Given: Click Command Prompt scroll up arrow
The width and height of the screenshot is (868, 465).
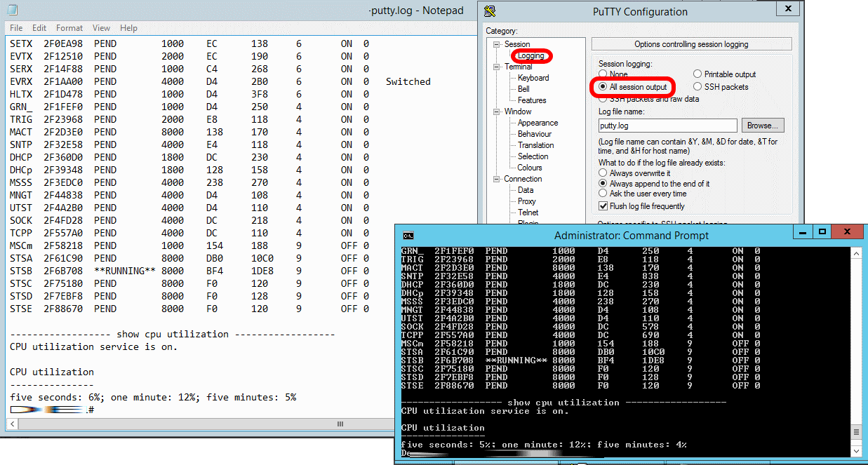Looking at the screenshot, I should (x=857, y=251).
